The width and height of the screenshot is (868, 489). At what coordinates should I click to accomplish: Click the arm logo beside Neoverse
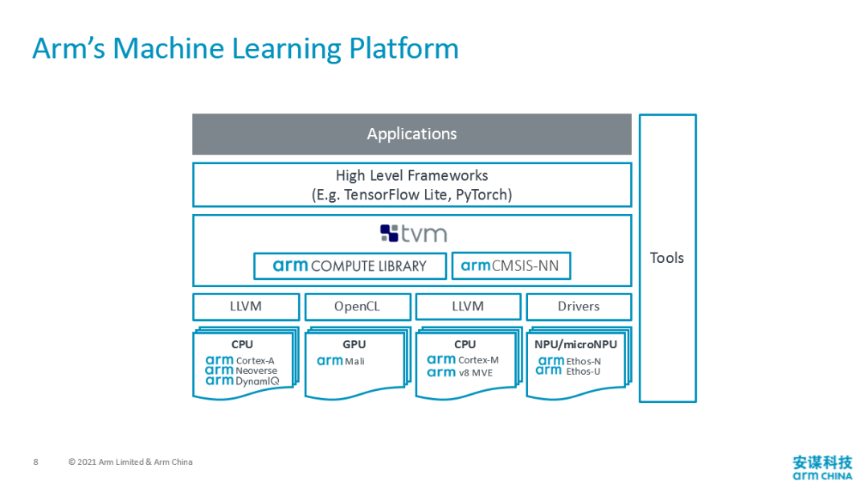pos(219,370)
